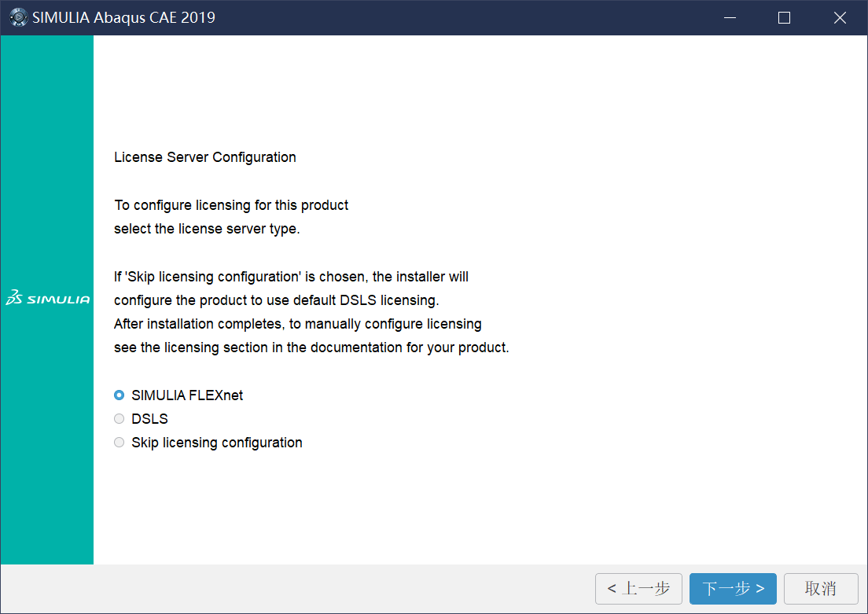The height and width of the screenshot is (614, 868).
Task: Go back with the 上一步 button
Action: pyautogui.click(x=638, y=589)
